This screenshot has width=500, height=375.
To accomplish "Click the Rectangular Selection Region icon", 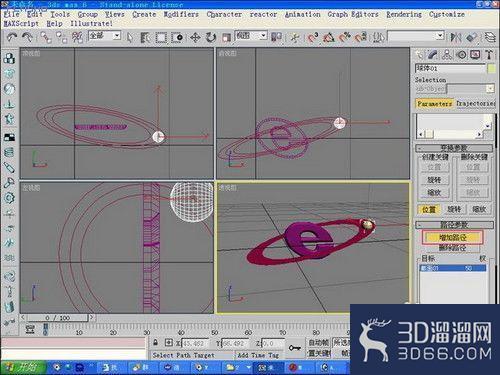I will coord(161,37).
